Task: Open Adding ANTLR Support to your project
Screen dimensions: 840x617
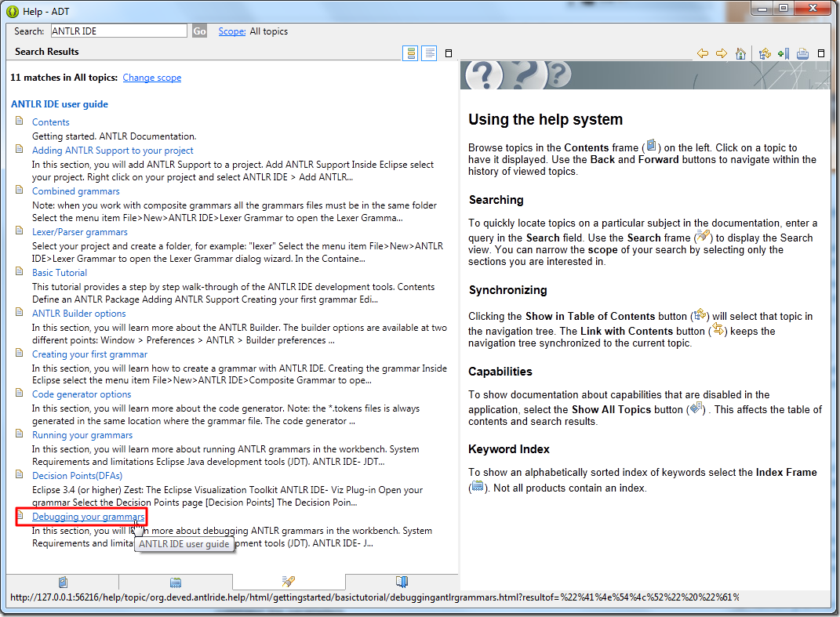Action: click(112, 151)
